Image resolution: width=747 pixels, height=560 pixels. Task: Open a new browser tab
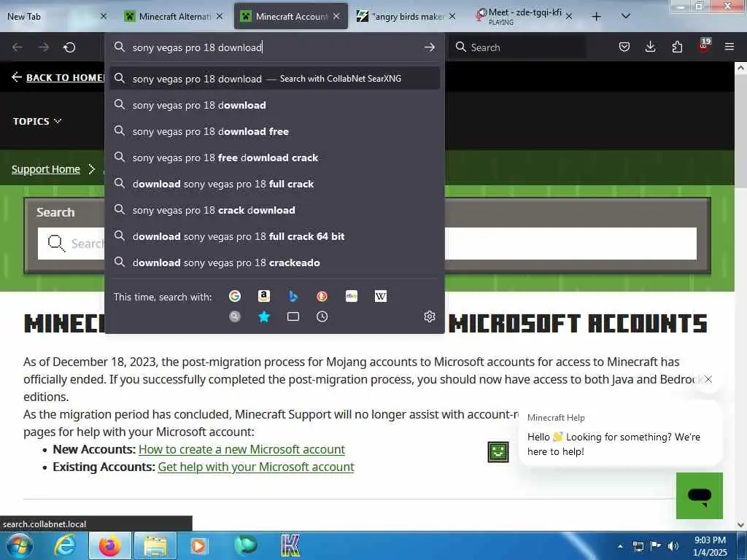pyautogui.click(x=596, y=17)
